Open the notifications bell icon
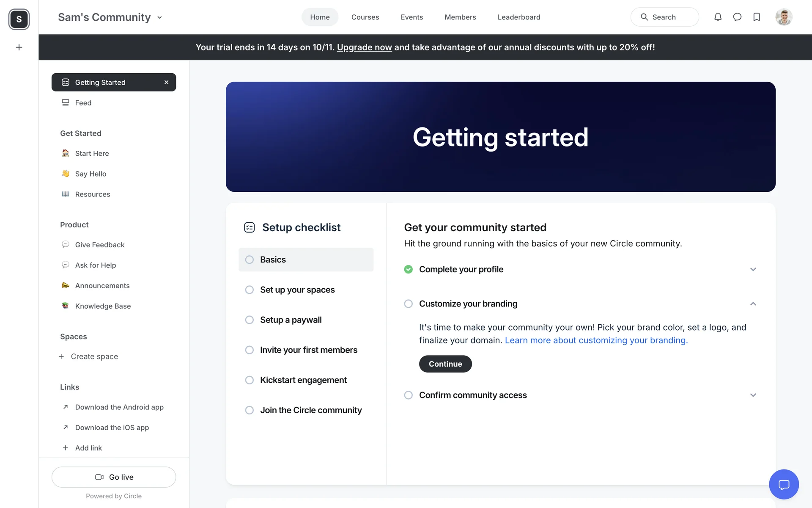 [718, 17]
